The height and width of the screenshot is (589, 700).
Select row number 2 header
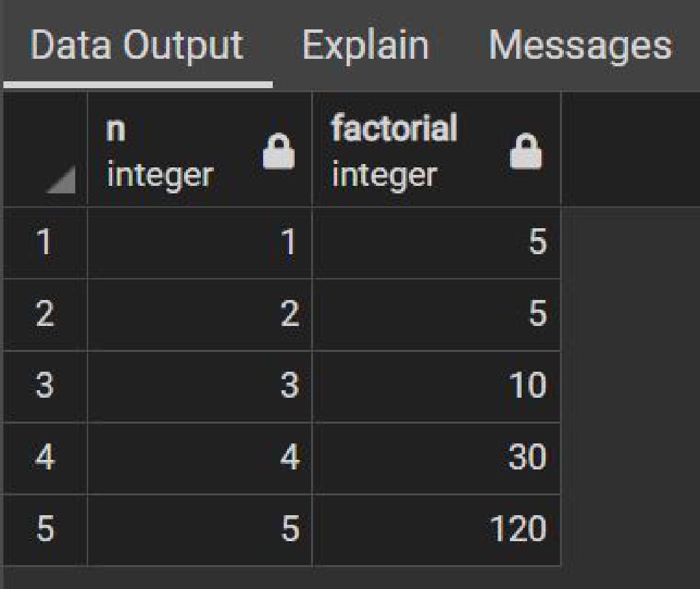point(44,314)
